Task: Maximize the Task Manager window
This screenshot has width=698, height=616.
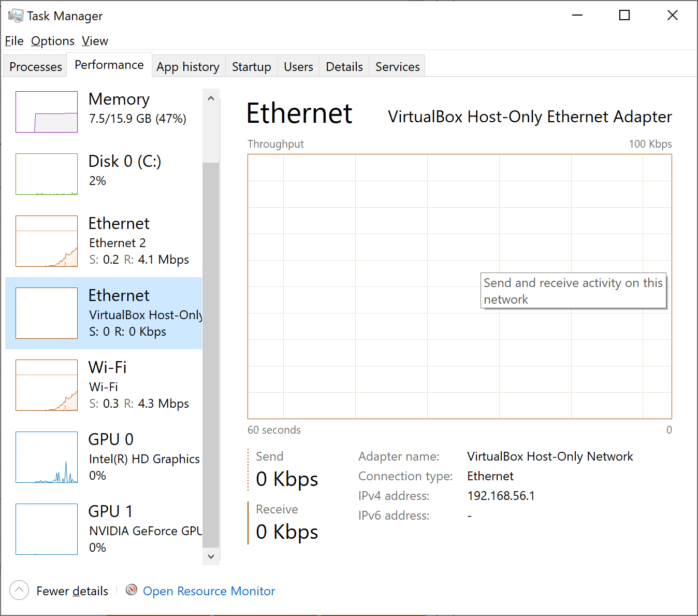Action: (624, 16)
